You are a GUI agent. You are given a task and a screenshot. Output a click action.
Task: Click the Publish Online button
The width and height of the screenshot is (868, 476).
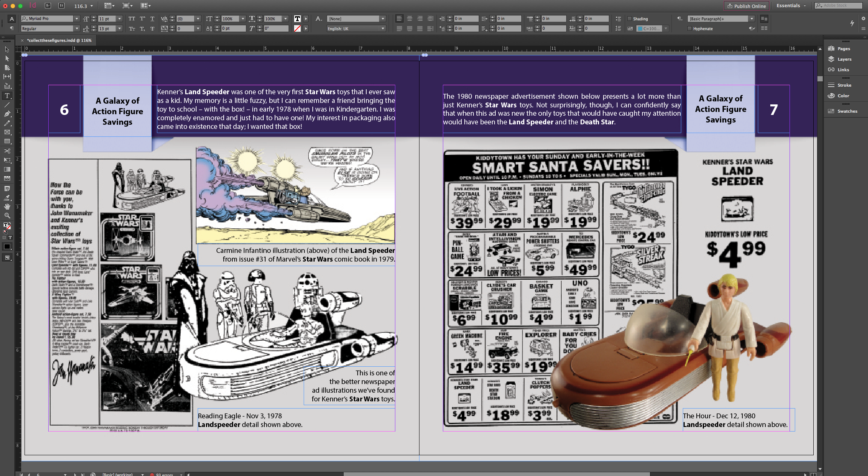click(x=746, y=6)
